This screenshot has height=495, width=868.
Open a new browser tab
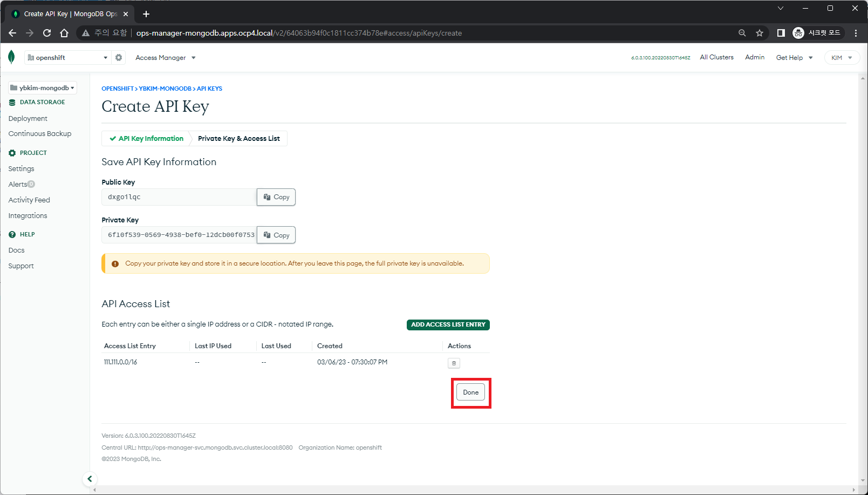[146, 14]
